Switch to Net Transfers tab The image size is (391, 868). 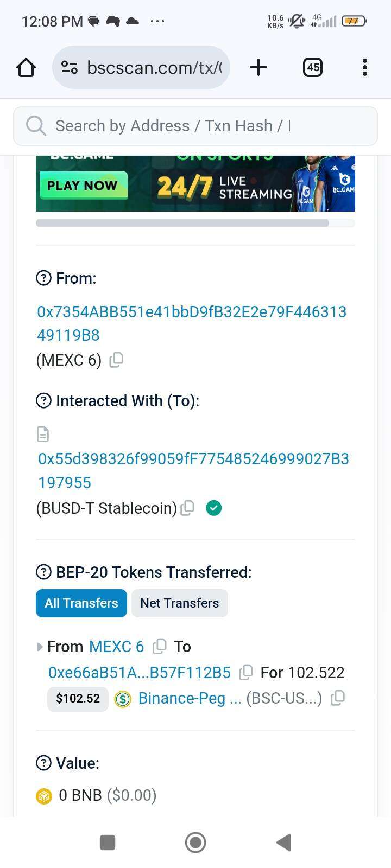coord(180,603)
